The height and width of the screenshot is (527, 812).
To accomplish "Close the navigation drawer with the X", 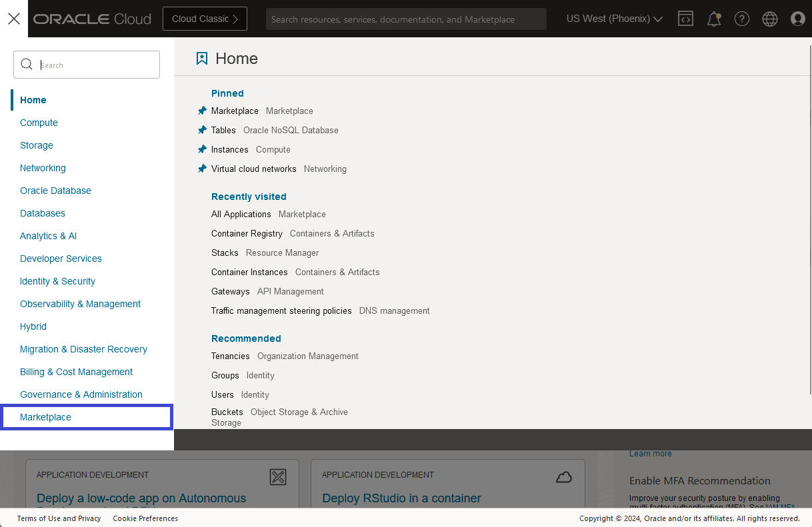I will 13,19.
